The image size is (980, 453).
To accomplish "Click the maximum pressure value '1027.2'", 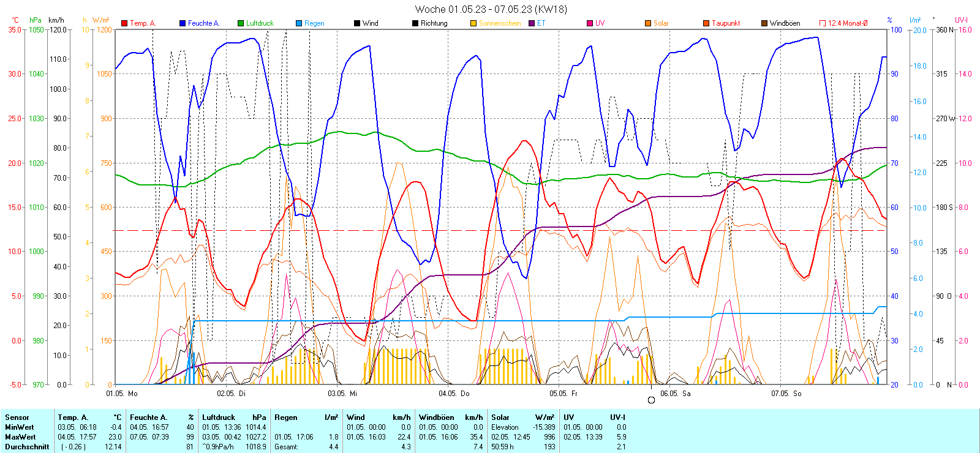I will coord(256,437).
